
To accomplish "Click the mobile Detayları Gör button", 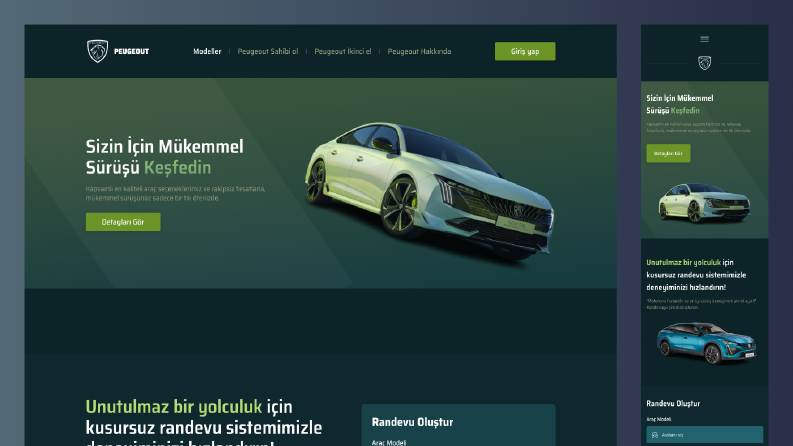I will click(668, 153).
